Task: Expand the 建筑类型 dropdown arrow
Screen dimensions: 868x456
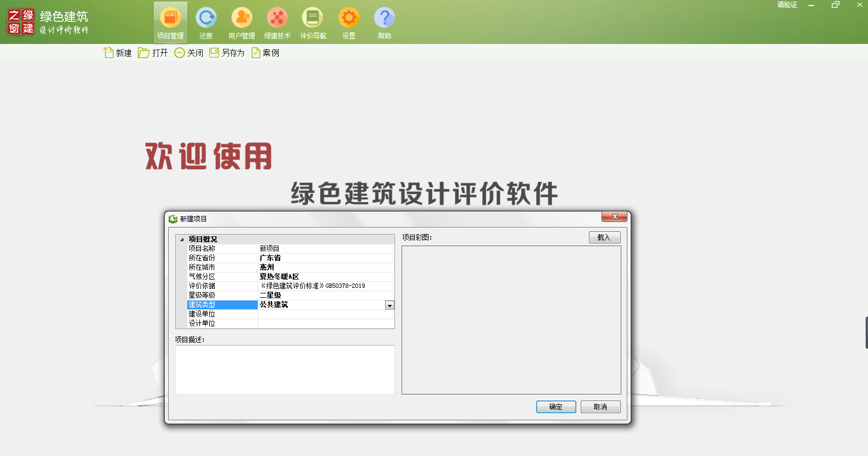Action: pos(390,305)
